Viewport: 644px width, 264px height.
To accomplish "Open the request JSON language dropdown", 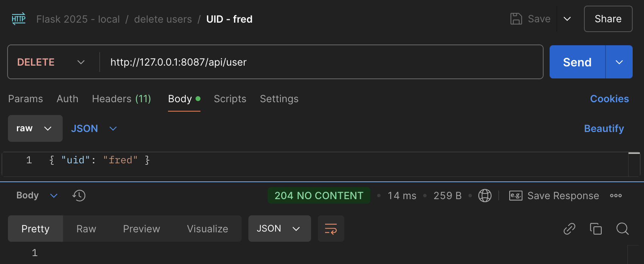I will pyautogui.click(x=94, y=129).
